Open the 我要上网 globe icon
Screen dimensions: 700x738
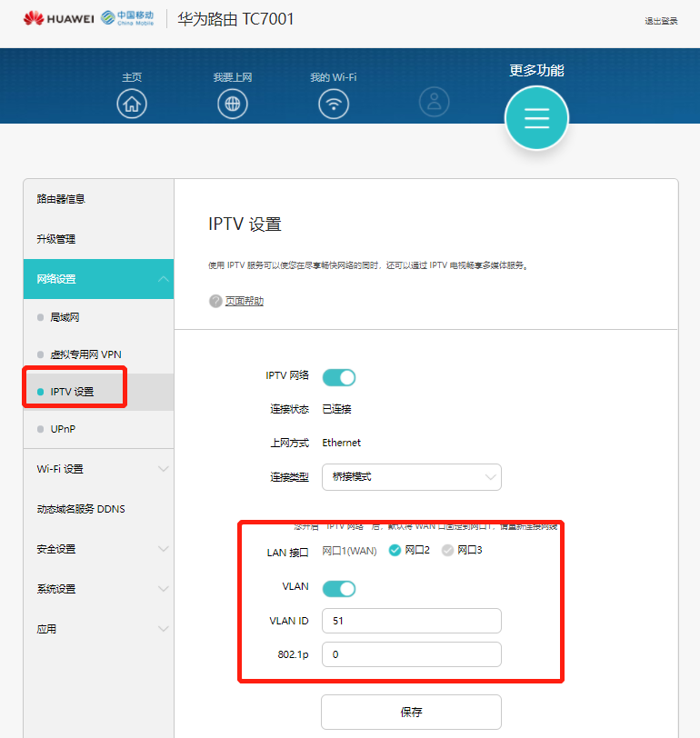233,104
